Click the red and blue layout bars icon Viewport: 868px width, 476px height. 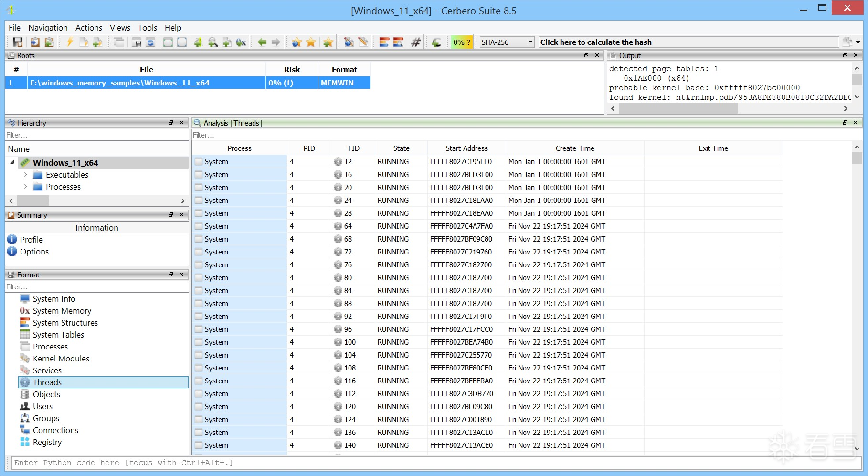[384, 42]
